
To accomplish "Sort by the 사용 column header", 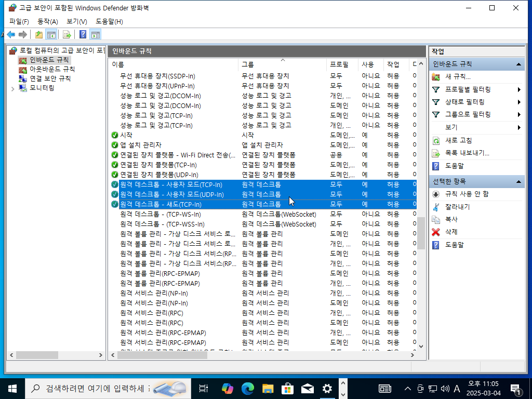I will point(371,64).
